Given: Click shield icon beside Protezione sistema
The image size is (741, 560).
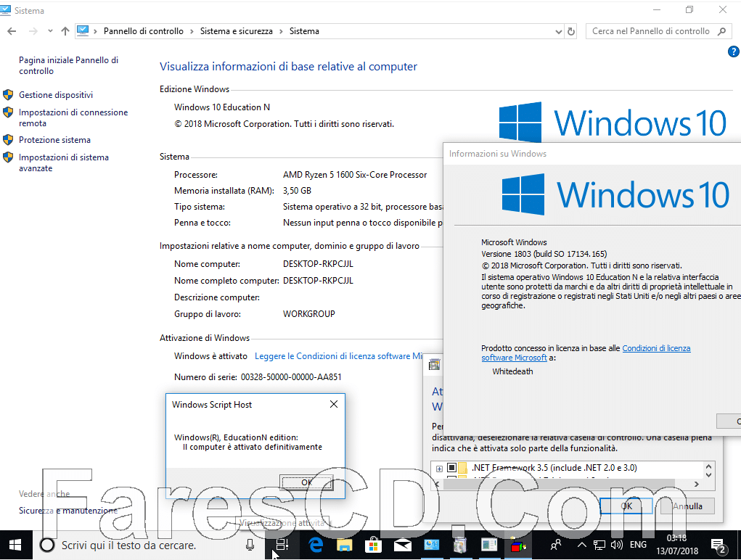Looking at the screenshot, I should click(x=8, y=140).
